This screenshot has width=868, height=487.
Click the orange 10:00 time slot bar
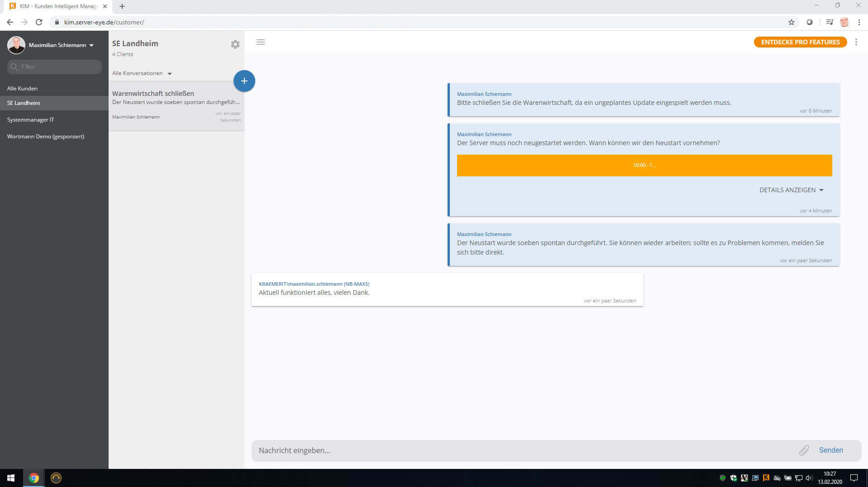644,165
